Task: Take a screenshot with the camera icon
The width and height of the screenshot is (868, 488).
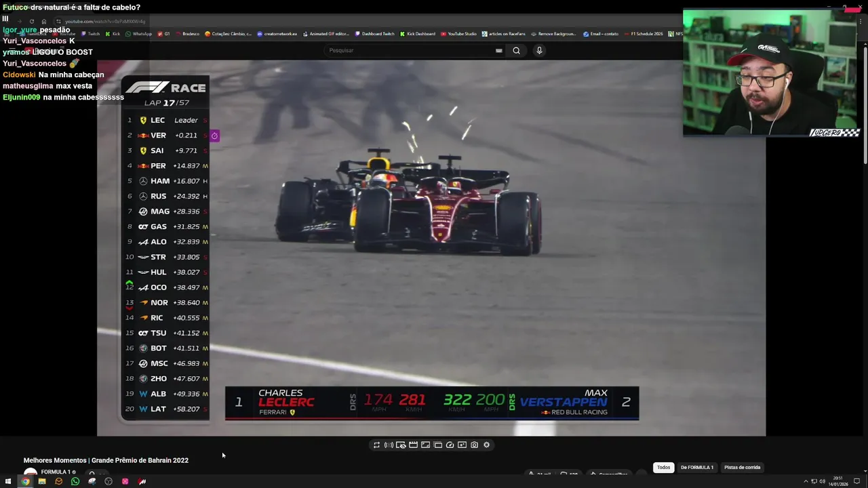Action: [474, 445]
